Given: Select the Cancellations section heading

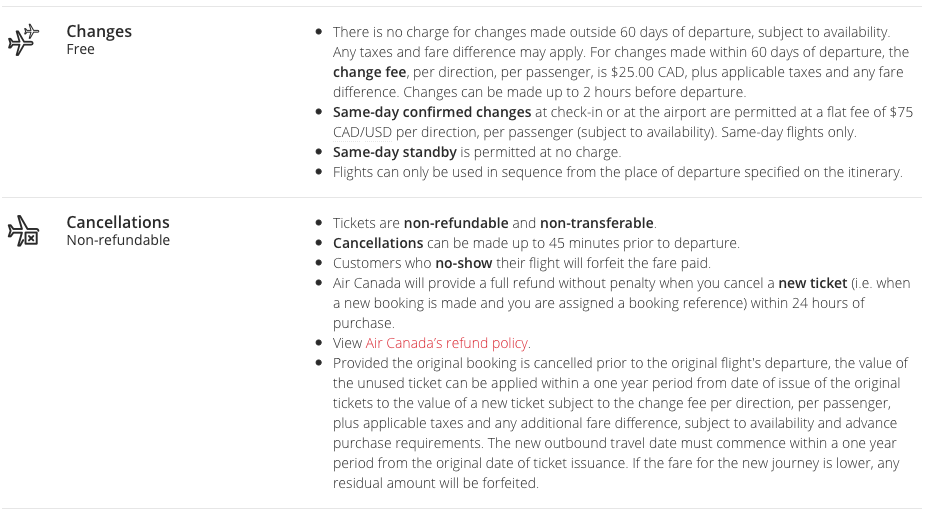Looking at the screenshot, I should coord(118,222).
